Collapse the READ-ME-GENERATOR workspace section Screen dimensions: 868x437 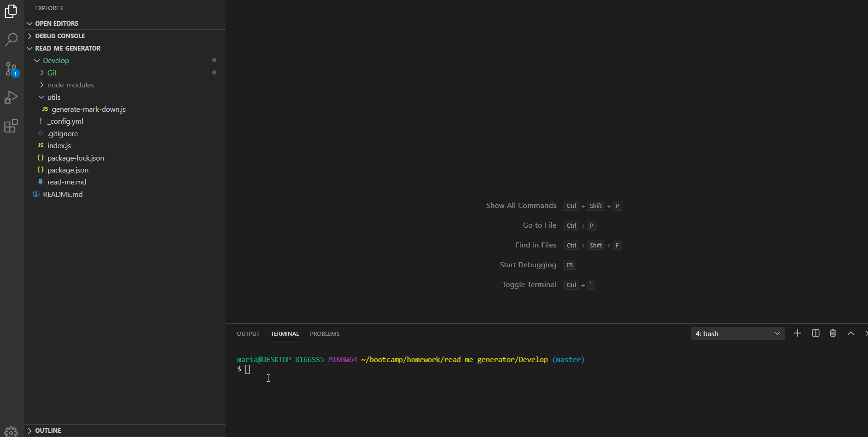[x=125, y=48]
